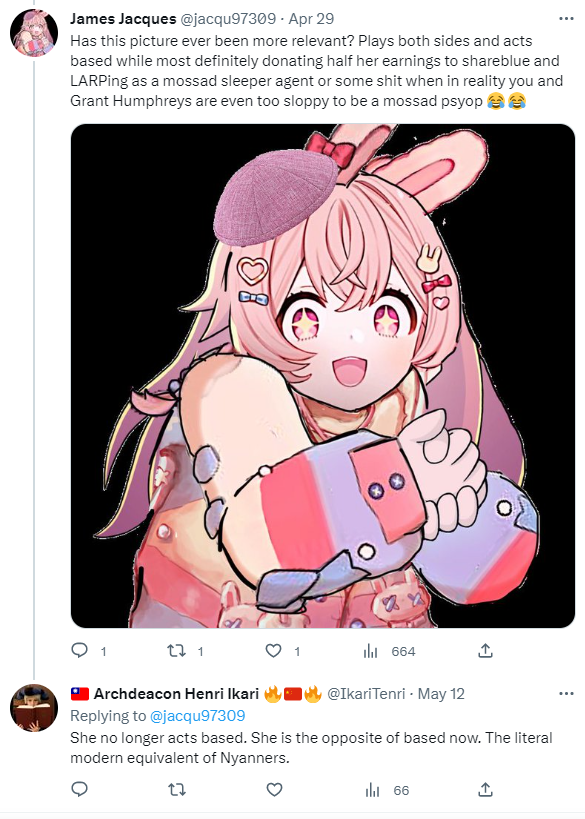Open Archdeacon Henri Ikari's avatar
The height and width of the screenshot is (819, 585).
point(34,708)
